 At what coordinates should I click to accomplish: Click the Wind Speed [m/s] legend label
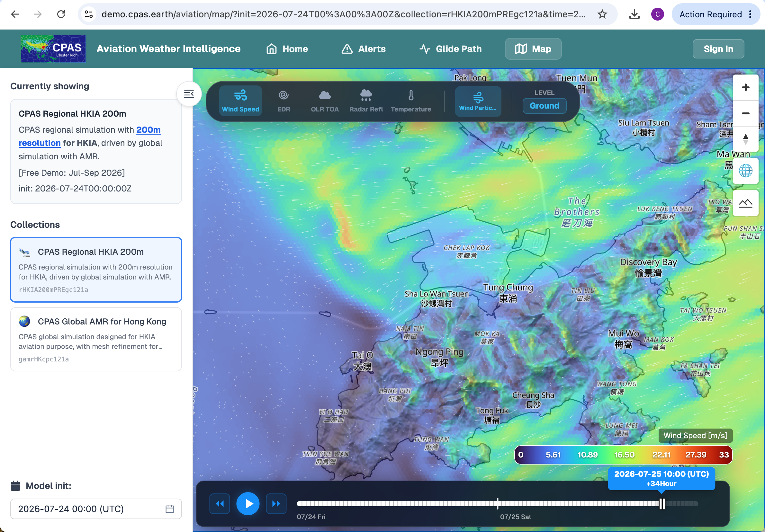click(695, 435)
